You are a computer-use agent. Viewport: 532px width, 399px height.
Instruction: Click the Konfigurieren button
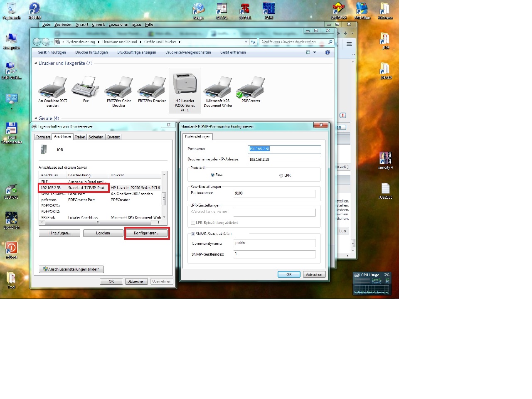pos(146,233)
